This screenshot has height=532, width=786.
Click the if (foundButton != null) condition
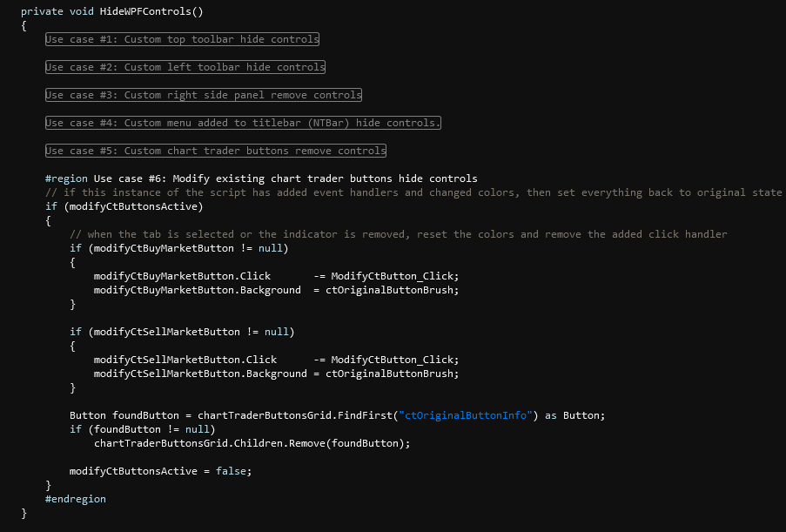pyautogui.click(x=142, y=429)
